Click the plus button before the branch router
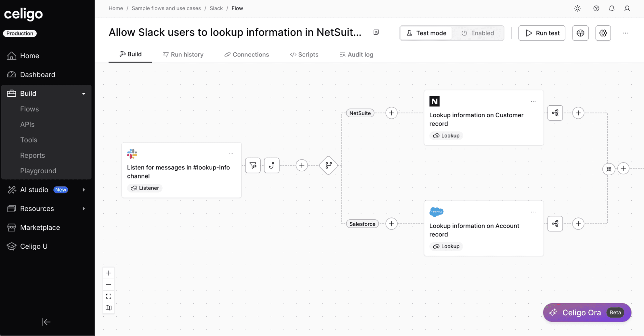Image resolution: width=644 pixels, height=336 pixels. tap(302, 165)
